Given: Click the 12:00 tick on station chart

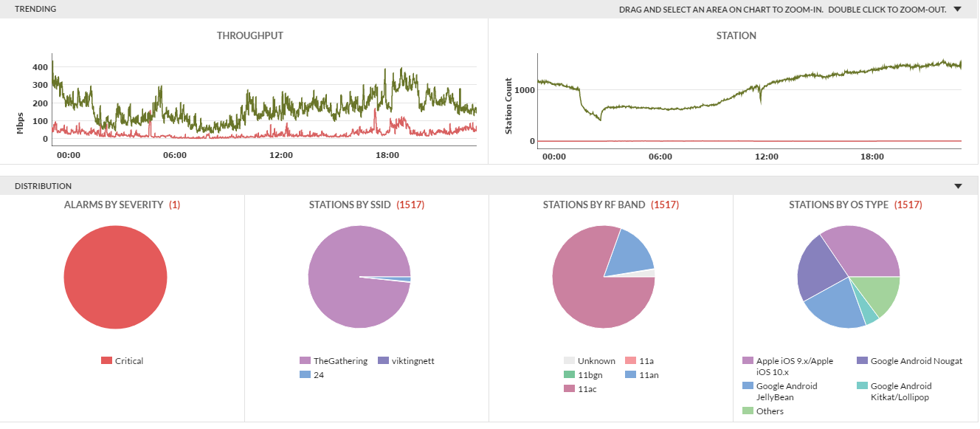Looking at the screenshot, I should [x=767, y=157].
